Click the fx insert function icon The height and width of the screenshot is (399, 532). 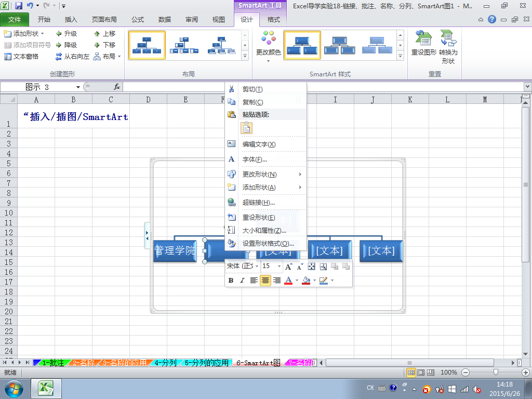tap(117, 87)
